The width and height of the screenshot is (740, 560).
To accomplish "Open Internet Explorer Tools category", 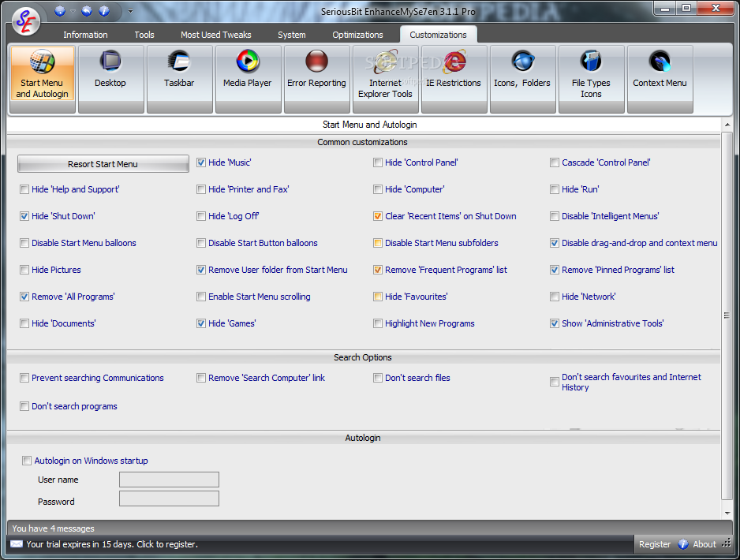I will coord(385,79).
